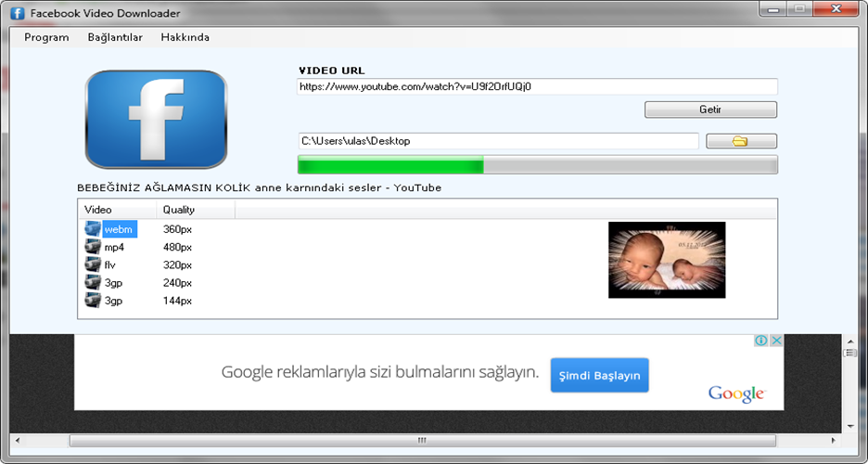Click the Google reklamlarıyla ad text
The width and height of the screenshot is (868, 464).
coord(380,372)
